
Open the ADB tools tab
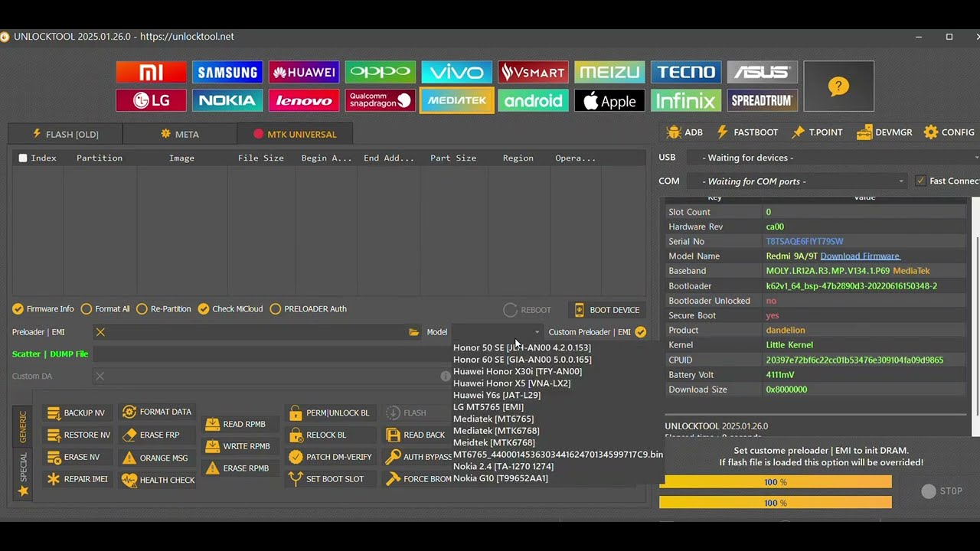coord(684,132)
